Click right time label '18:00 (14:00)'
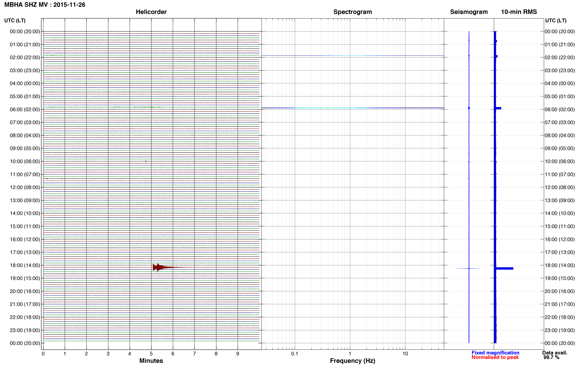Viewport: 588px width, 368px height. click(560, 265)
